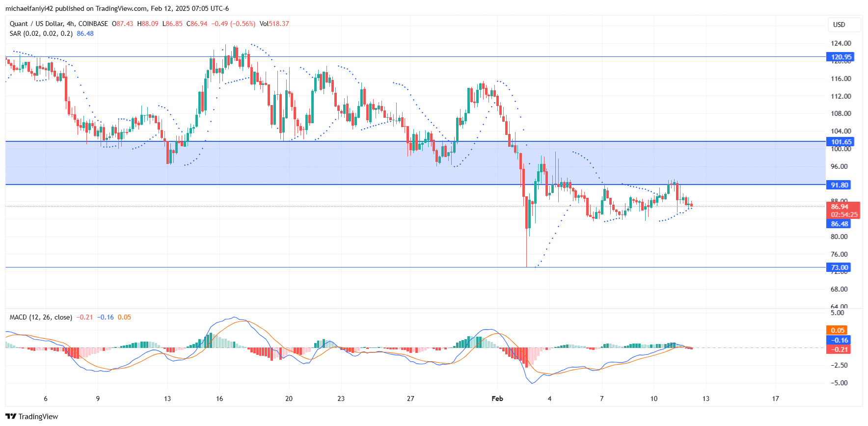The height and width of the screenshot is (426, 868).
Task: Click the MACD (12, 26, close) indicator label
Action: tap(41, 317)
